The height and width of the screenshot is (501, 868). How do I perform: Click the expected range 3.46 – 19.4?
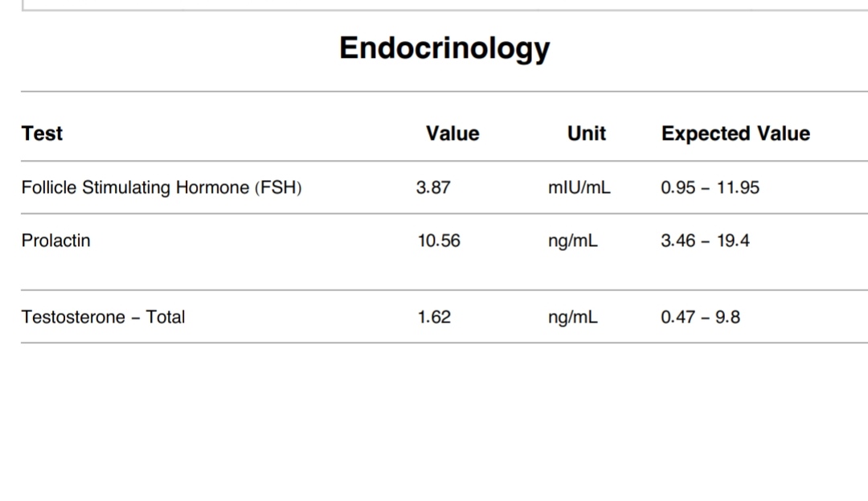706,240
